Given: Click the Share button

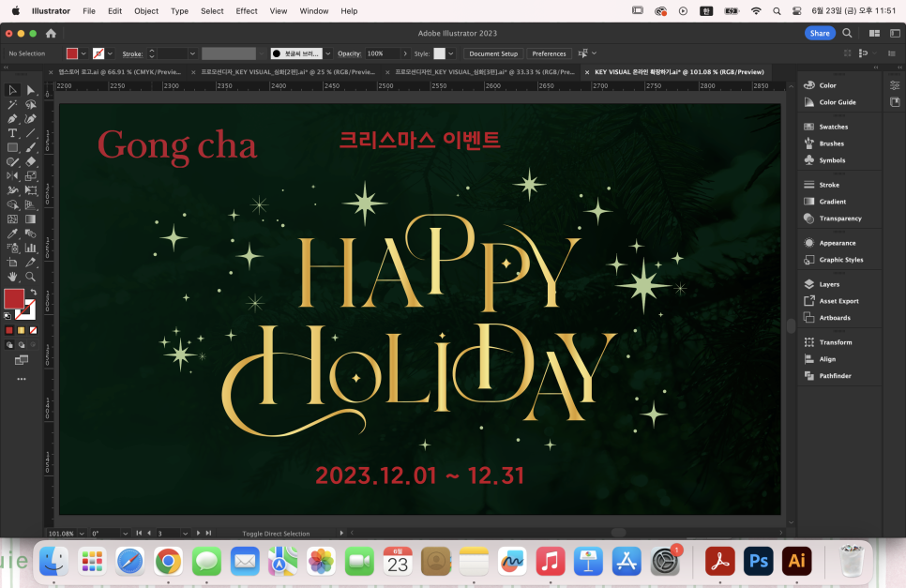Looking at the screenshot, I should [x=820, y=34].
